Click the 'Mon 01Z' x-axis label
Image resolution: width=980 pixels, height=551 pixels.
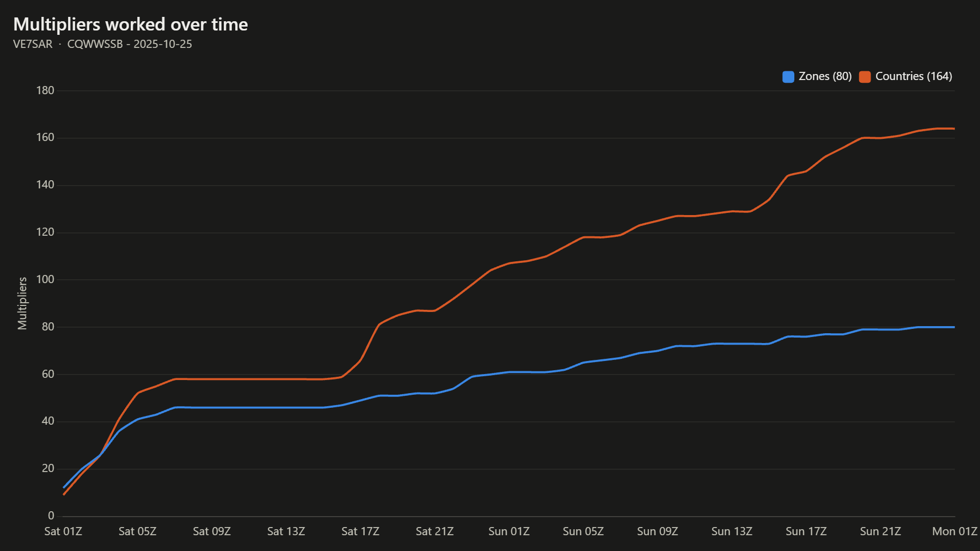(x=955, y=531)
